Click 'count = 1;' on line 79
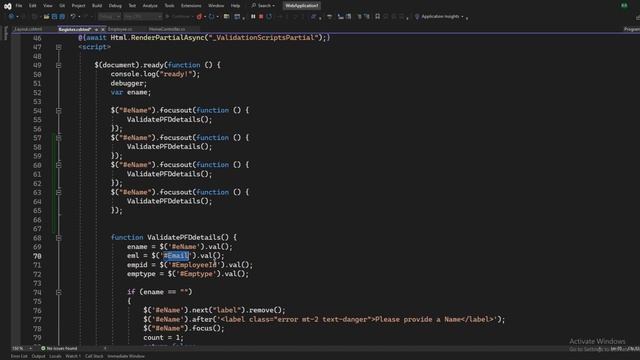Viewport: 640px width, 360px height. 163,338
